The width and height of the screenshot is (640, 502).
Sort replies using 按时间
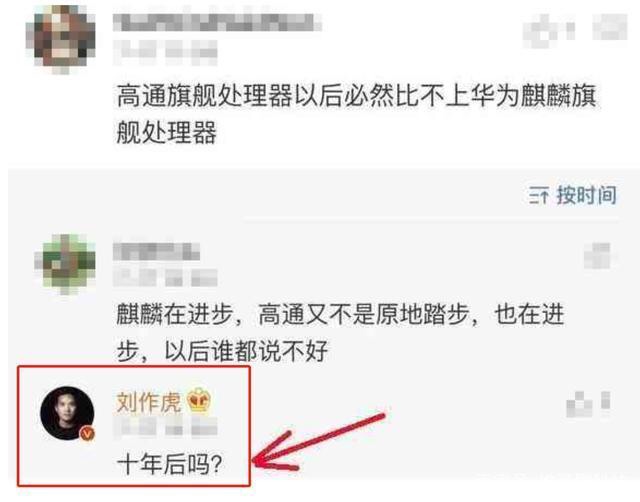tap(587, 195)
